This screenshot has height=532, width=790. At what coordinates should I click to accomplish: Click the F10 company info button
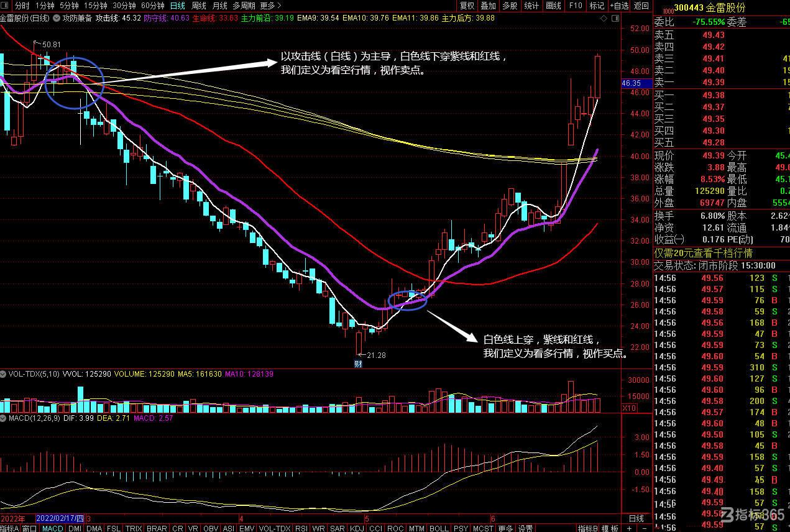click(576, 6)
